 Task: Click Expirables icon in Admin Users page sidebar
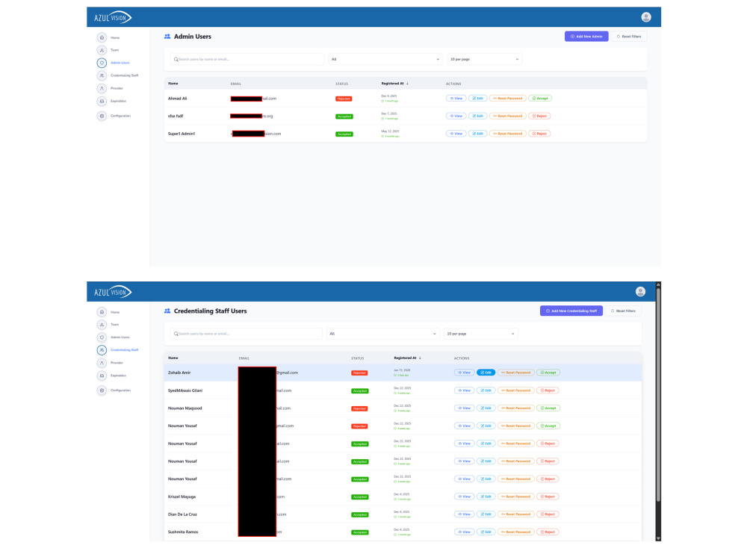(x=102, y=102)
